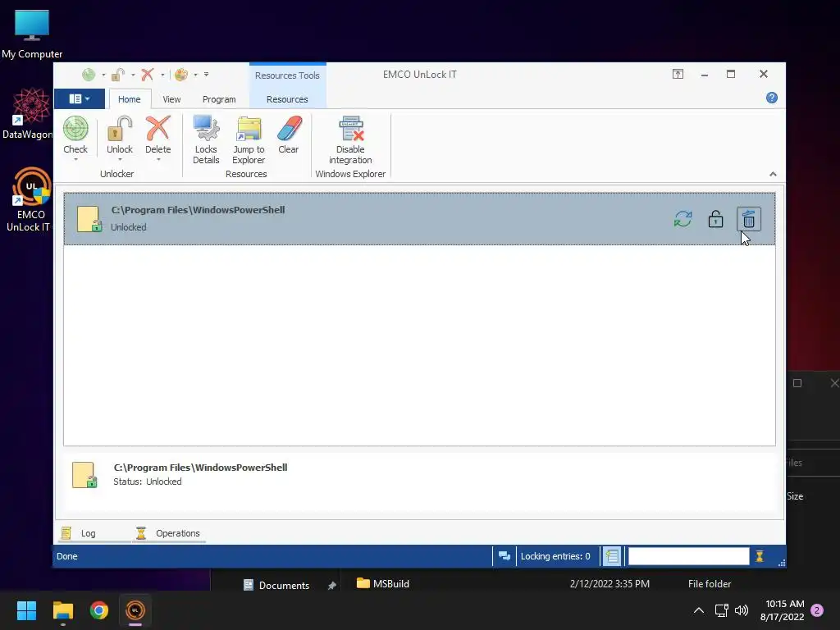Screen dimensions: 840x630
Task: Switch to the Home ribbon tab
Action: point(129,99)
